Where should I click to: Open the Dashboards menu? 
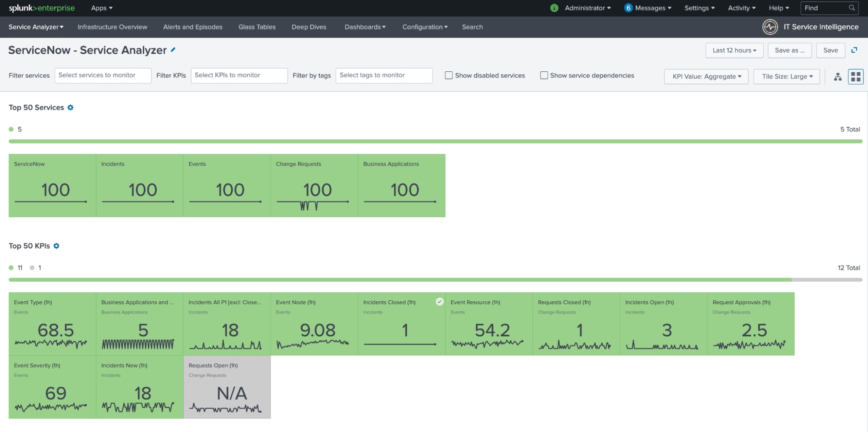click(x=365, y=27)
